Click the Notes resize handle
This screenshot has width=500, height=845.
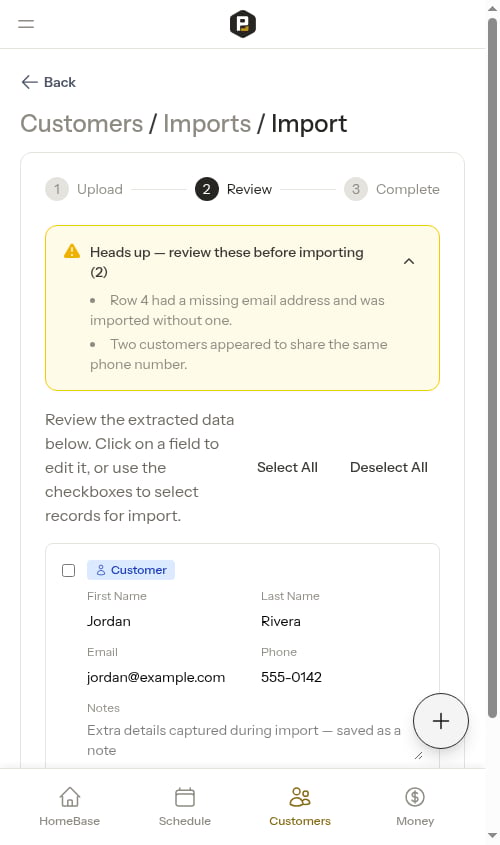click(419, 756)
